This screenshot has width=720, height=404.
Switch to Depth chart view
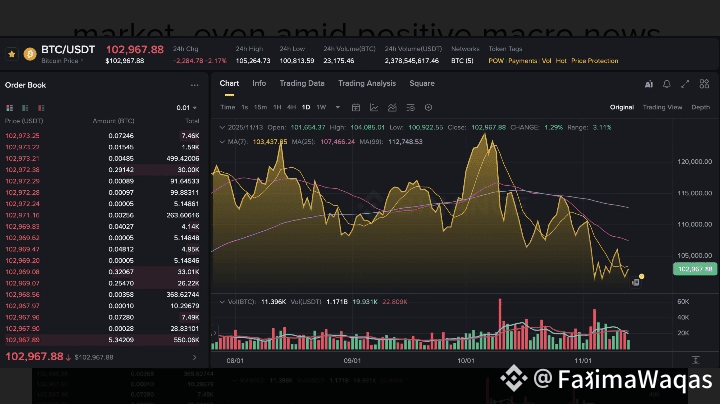click(x=700, y=107)
